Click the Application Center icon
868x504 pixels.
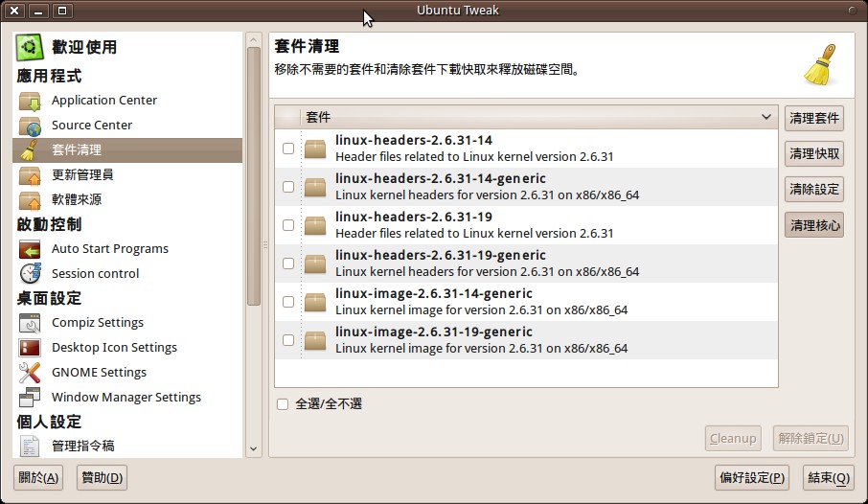(30, 101)
